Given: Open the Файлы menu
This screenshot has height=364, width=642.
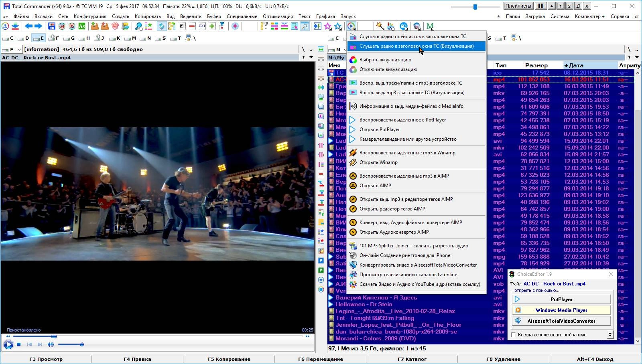Looking at the screenshot, I should [x=21, y=16].
